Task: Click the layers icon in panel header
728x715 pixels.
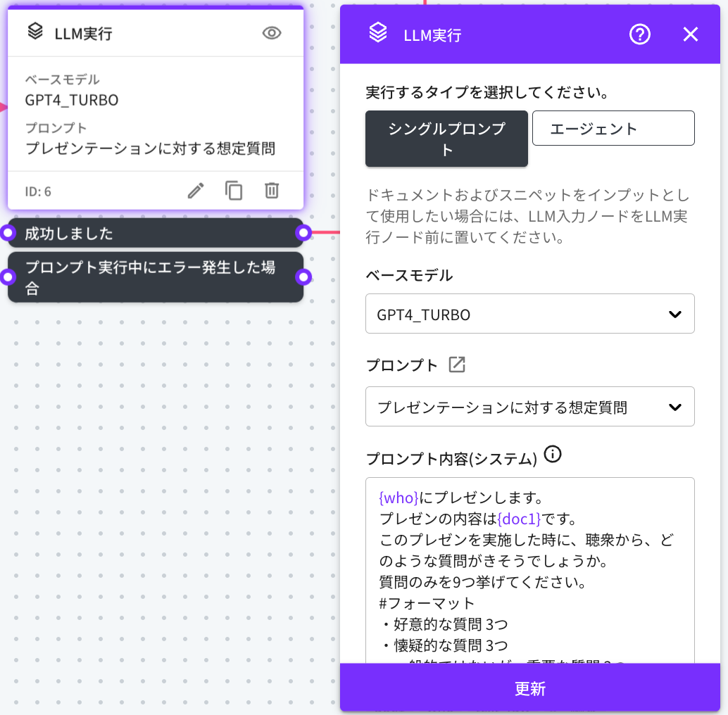Action: pos(378,33)
